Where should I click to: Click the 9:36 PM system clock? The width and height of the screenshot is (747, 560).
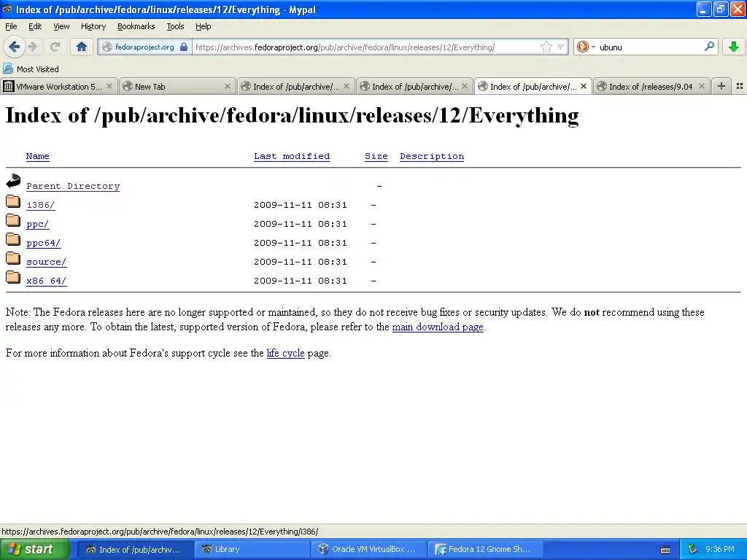pyautogui.click(x=720, y=550)
